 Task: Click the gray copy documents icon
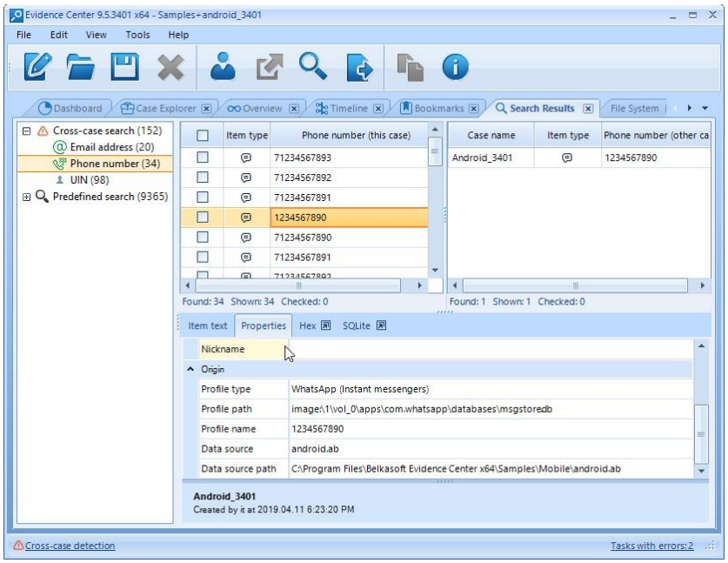click(x=411, y=67)
